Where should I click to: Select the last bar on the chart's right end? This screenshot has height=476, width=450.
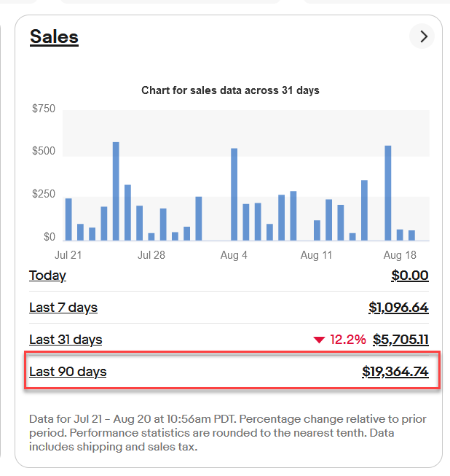(411, 235)
